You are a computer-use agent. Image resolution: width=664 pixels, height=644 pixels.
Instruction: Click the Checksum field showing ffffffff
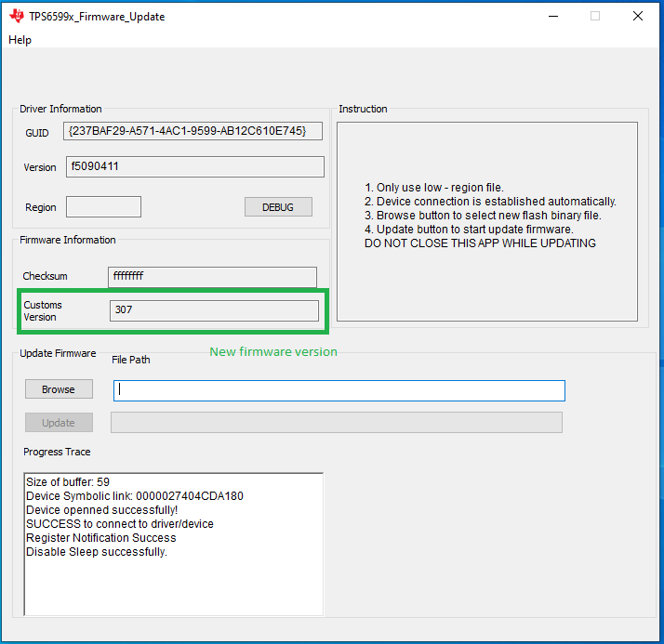(x=212, y=277)
